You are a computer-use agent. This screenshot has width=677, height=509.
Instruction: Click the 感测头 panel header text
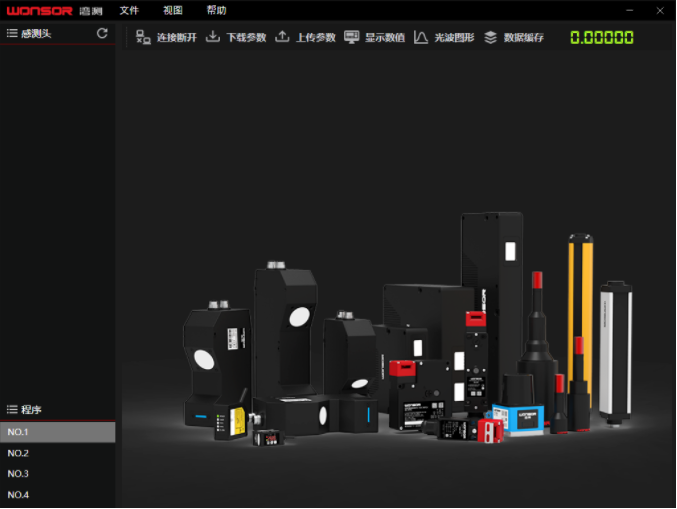[x=36, y=33]
